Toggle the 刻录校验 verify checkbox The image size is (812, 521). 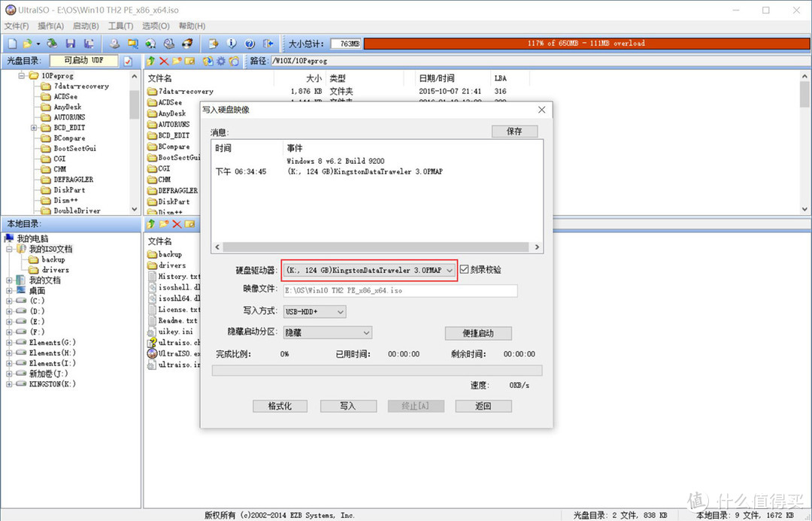[465, 269]
